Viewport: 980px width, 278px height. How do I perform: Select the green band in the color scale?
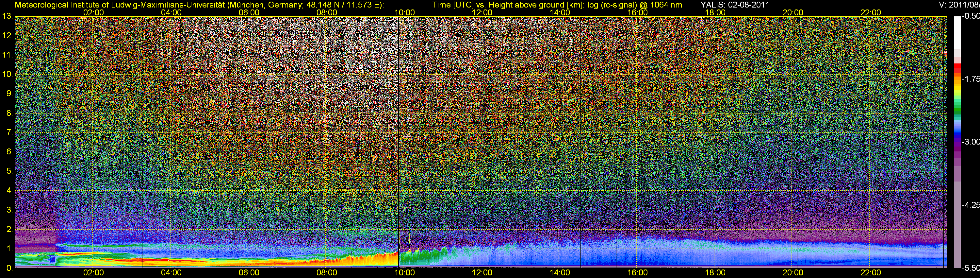point(957,111)
